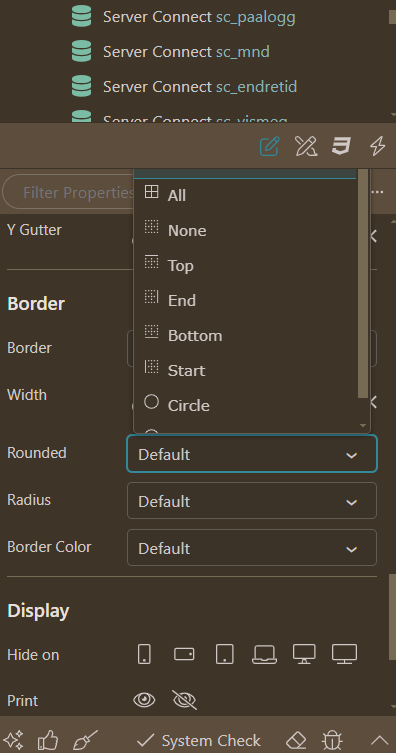Screen dimensions: 396x753
Task: Open the Rounded dropdown
Action: click(x=252, y=454)
